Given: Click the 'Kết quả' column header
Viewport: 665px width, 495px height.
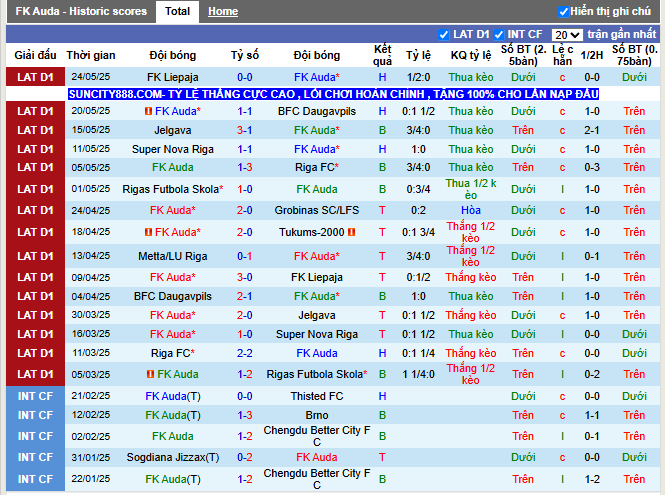Looking at the screenshot, I should click(382, 55).
